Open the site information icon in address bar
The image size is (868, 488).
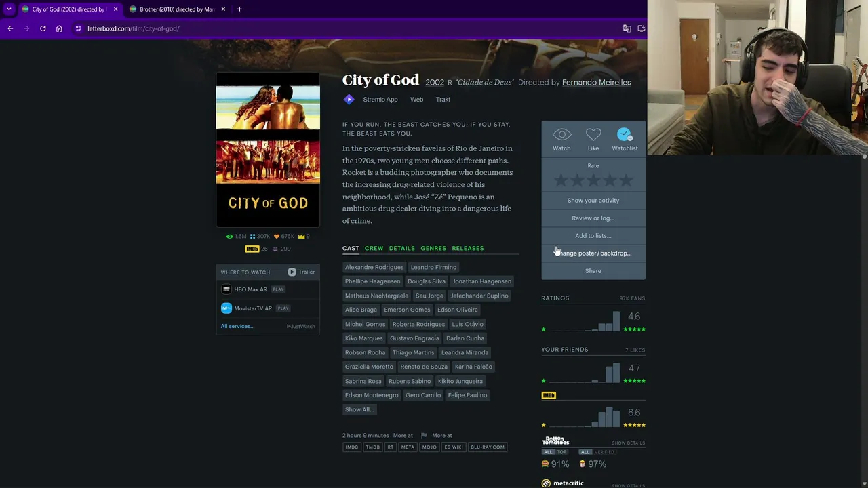tap(79, 28)
